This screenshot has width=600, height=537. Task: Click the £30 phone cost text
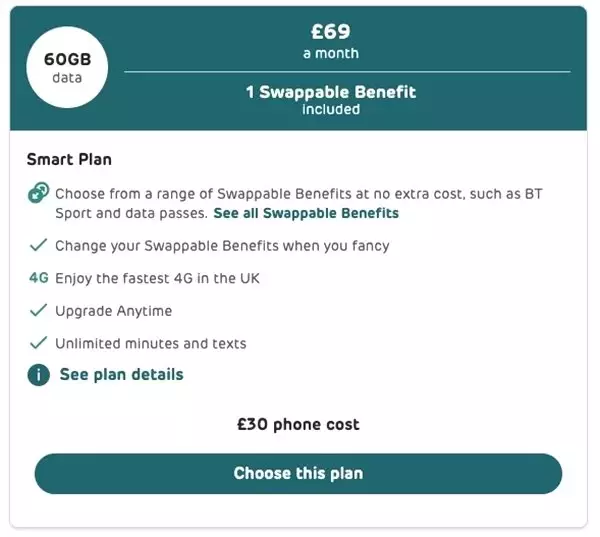(298, 425)
